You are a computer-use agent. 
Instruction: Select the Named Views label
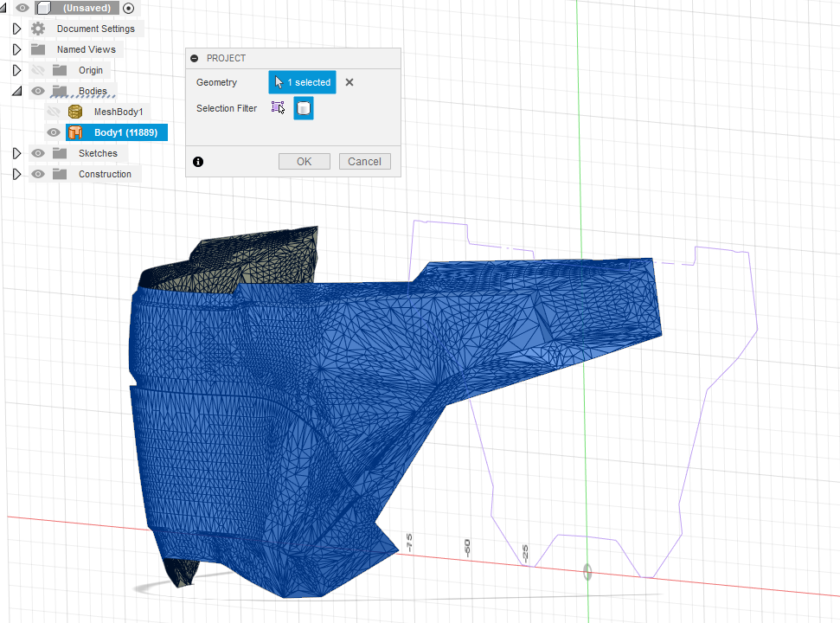point(87,49)
